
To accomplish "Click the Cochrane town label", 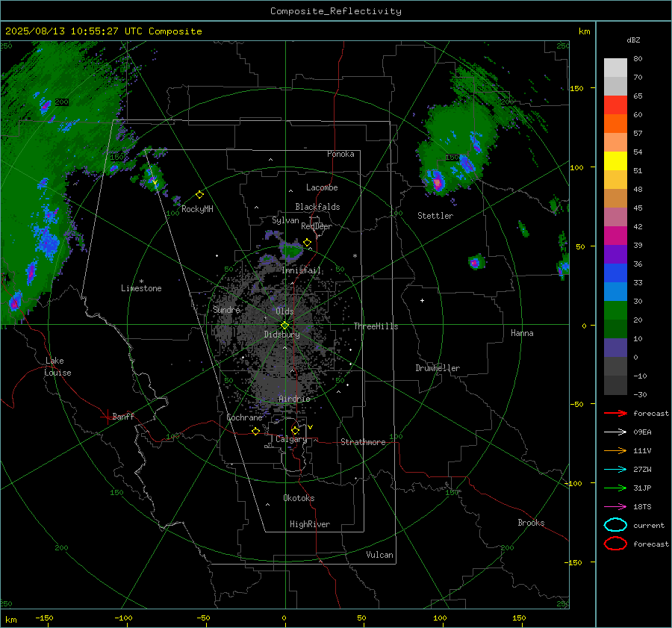I will [x=244, y=417].
